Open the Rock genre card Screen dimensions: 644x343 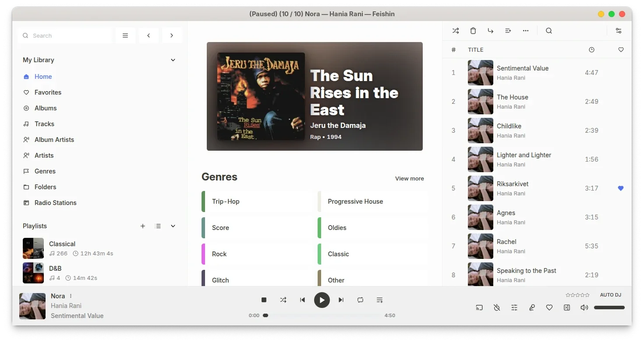click(257, 254)
